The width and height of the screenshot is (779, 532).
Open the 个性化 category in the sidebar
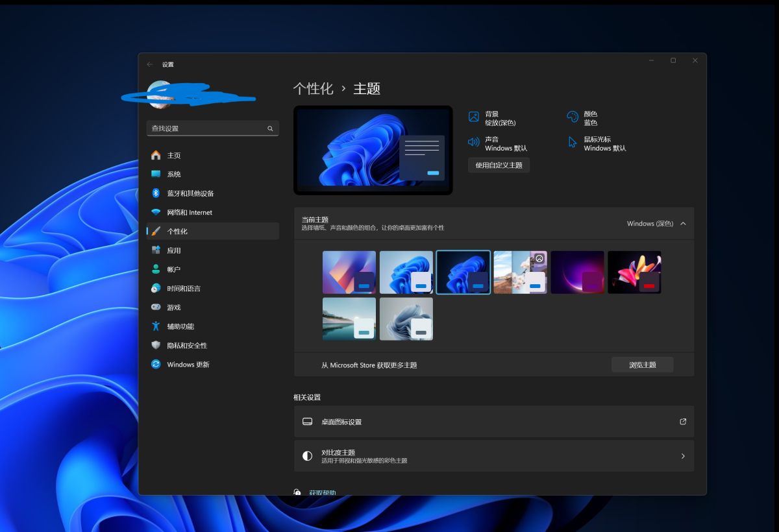213,231
